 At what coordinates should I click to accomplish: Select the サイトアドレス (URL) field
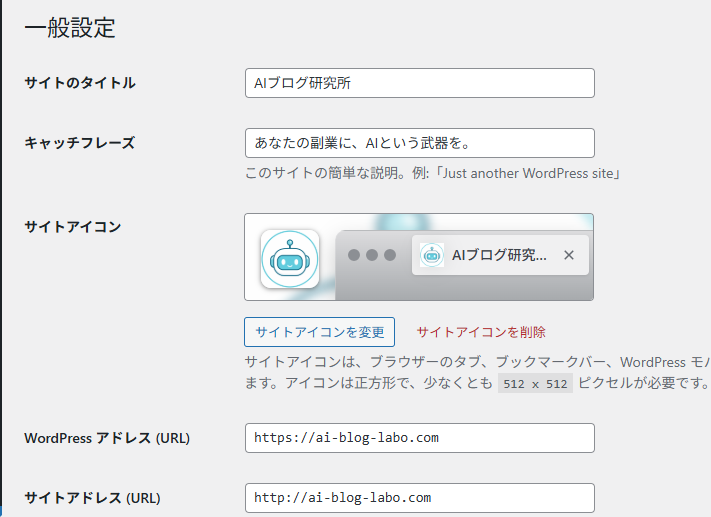point(419,498)
